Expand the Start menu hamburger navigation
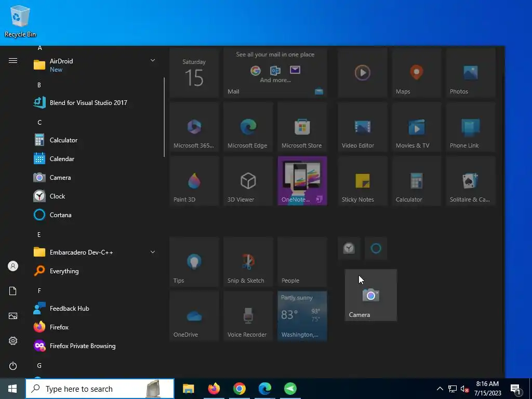532x399 pixels. pos(13,61)
